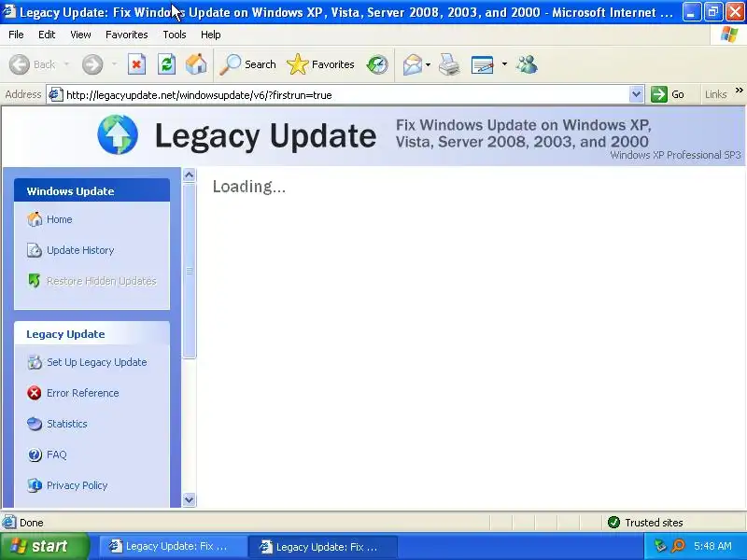The height and width of the screenshot is (560, 747).
Task: Open the Home sidebar link
Action: [x=59, y=219]
